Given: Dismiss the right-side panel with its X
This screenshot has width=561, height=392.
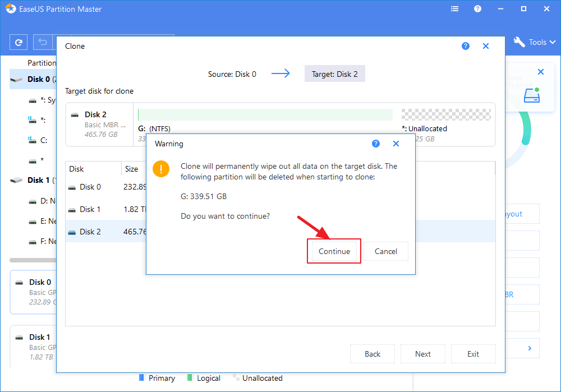Looking at the screenshot, I should coord(541,72).
